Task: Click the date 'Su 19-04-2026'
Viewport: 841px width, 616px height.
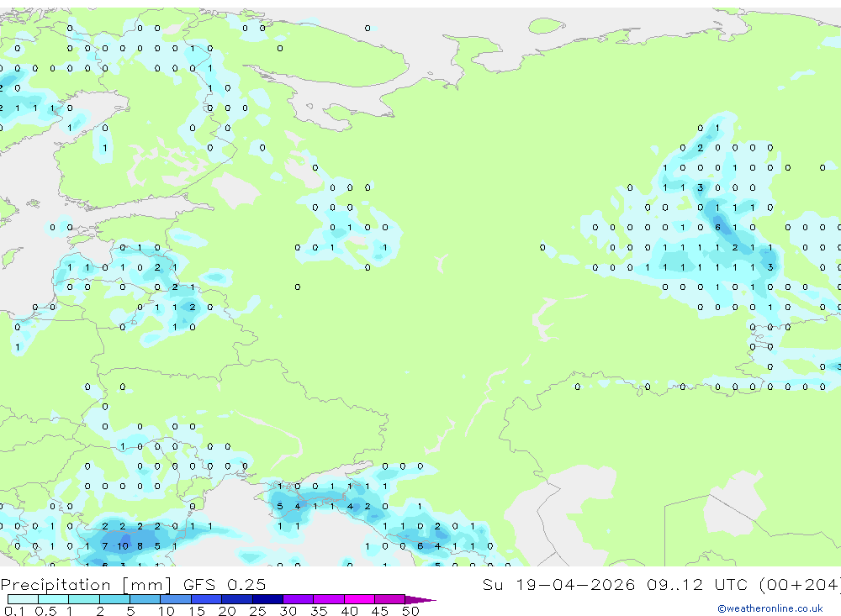Action: pos(558,584)
